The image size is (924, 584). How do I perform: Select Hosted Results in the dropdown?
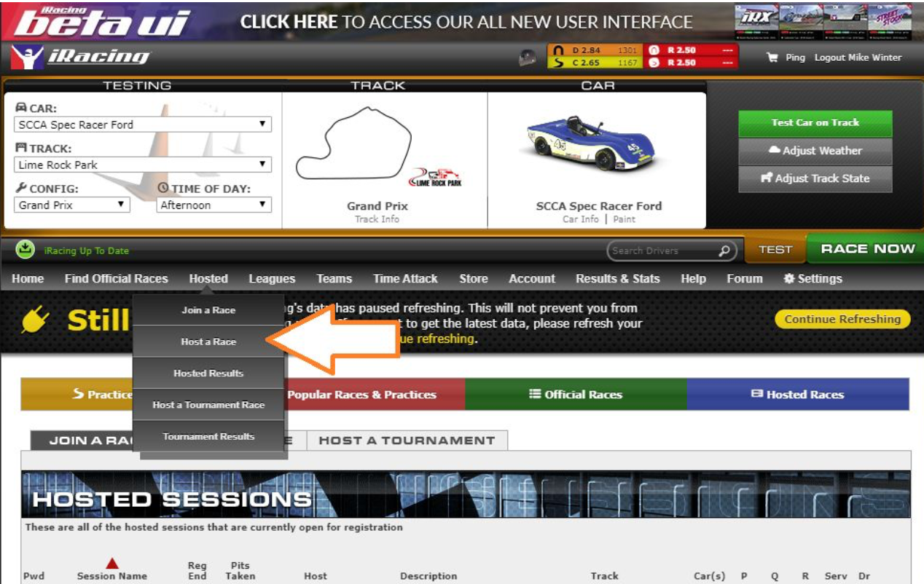[208, 373]
